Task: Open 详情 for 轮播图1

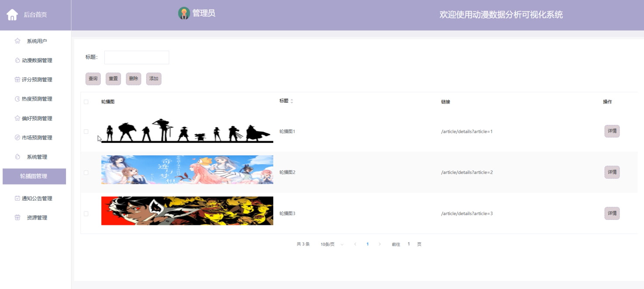Action: pos(612,131)
